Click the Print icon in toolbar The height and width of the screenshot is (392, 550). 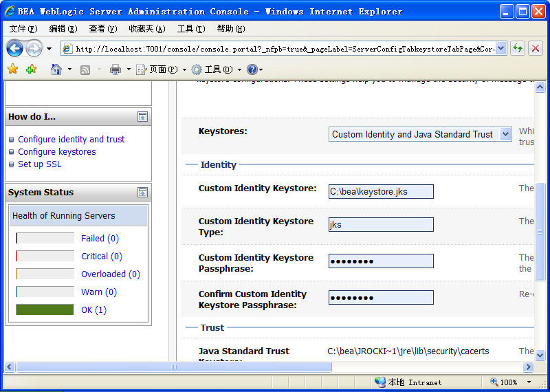click(x=115, y=69)
